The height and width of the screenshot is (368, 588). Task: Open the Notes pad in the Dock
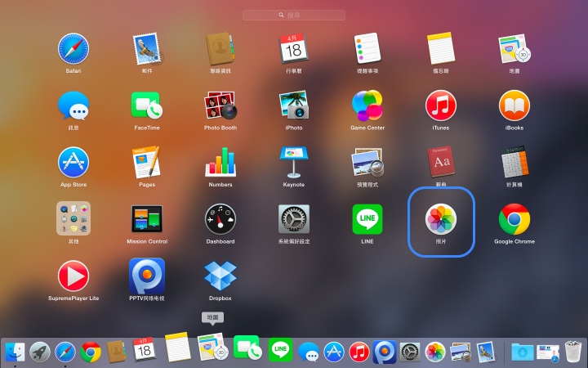178,347
